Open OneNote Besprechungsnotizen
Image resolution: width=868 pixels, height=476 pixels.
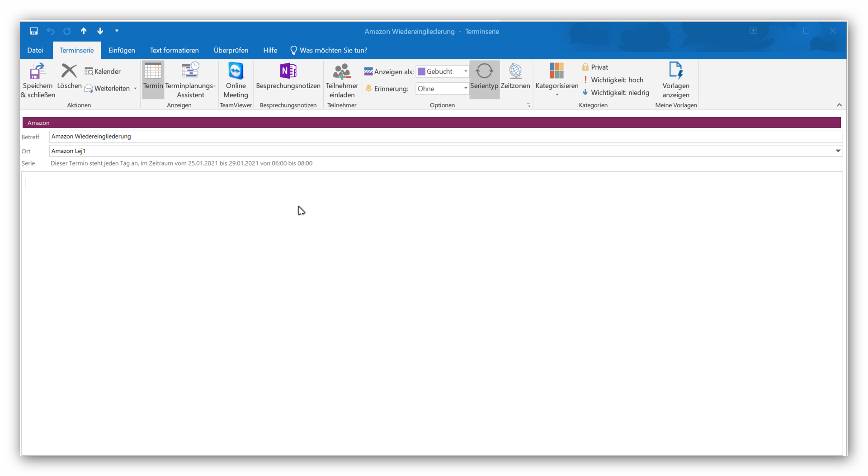[288, 76]
